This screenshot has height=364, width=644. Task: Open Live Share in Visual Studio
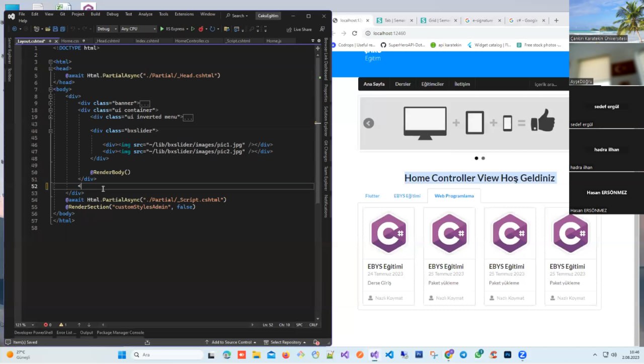(299, 29)
